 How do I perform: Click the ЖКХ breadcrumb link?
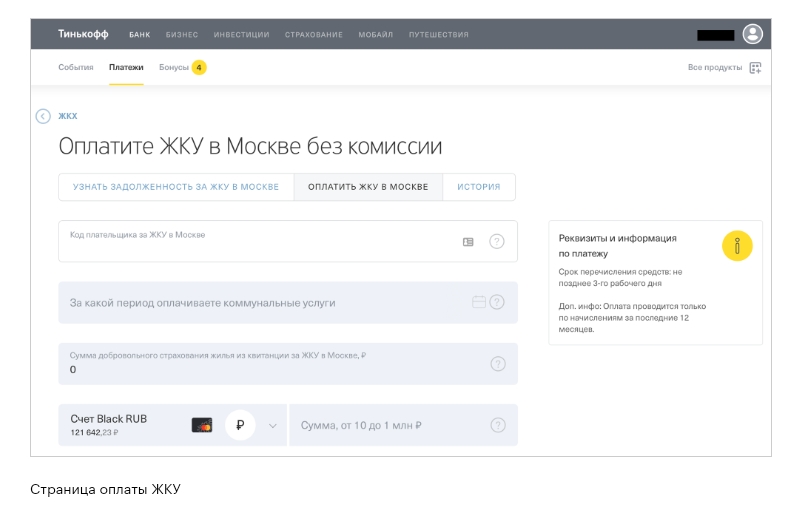68,116
